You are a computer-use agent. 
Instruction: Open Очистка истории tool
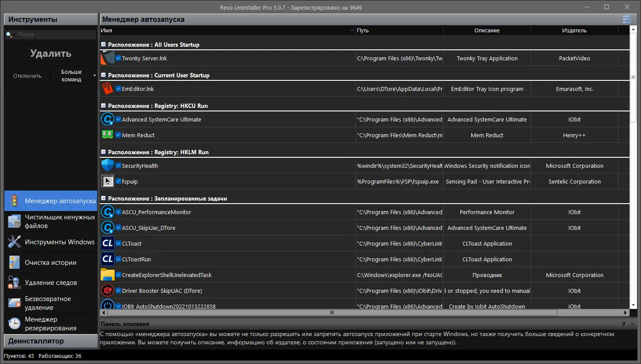click(51, 263)
